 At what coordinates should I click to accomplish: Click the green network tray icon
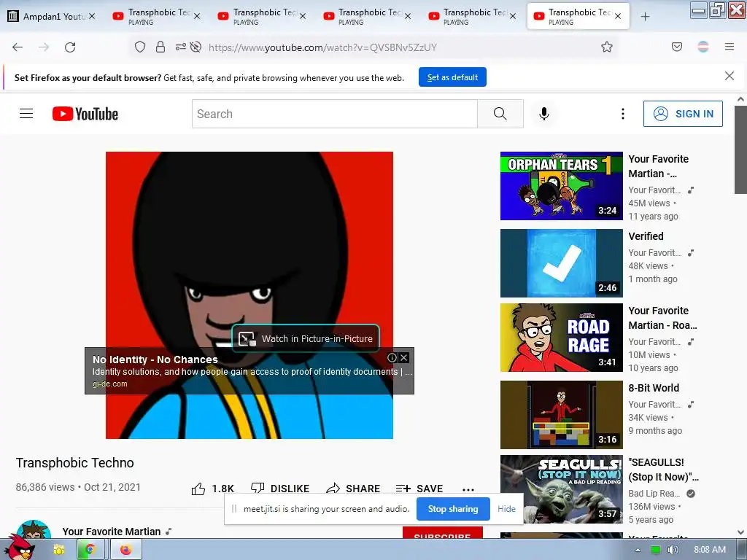pos(656,550)
